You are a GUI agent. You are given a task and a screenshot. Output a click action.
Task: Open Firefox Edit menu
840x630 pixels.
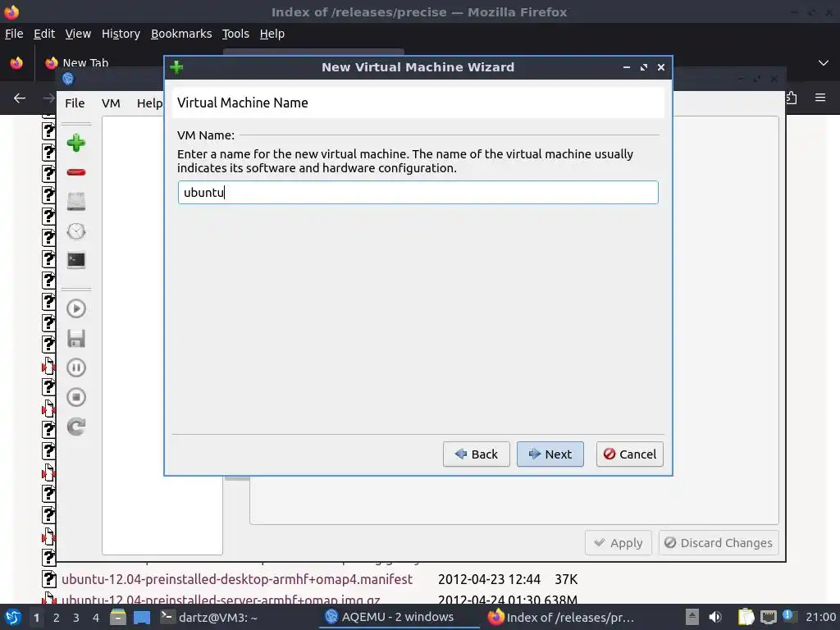point(44,34)
